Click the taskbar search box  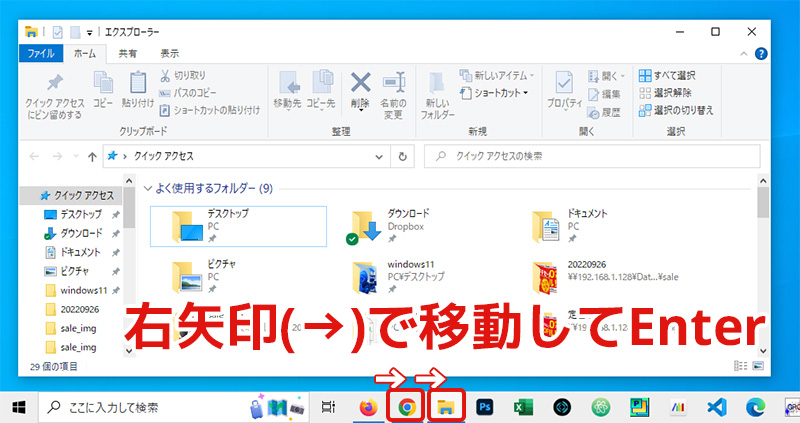point(174,407)
